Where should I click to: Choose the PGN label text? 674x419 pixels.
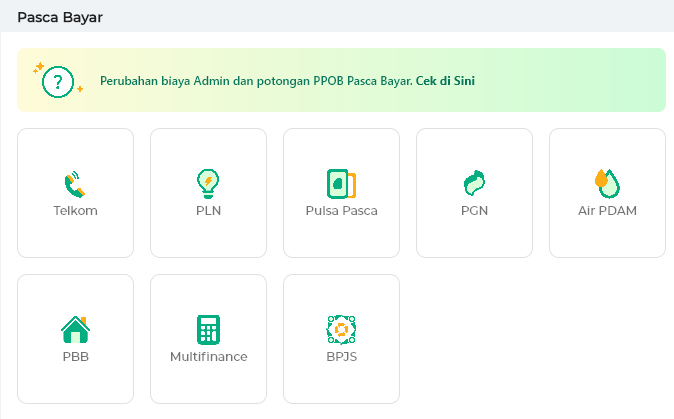point(474,211)
